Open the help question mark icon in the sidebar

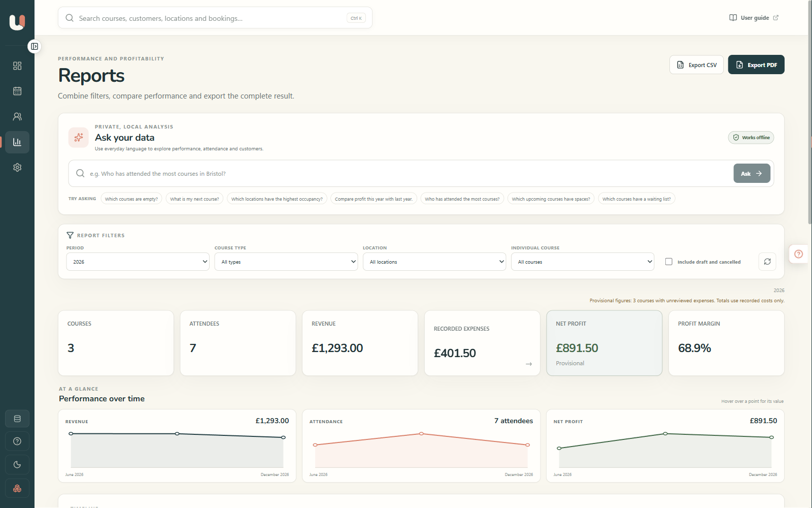tap(17, 441)
